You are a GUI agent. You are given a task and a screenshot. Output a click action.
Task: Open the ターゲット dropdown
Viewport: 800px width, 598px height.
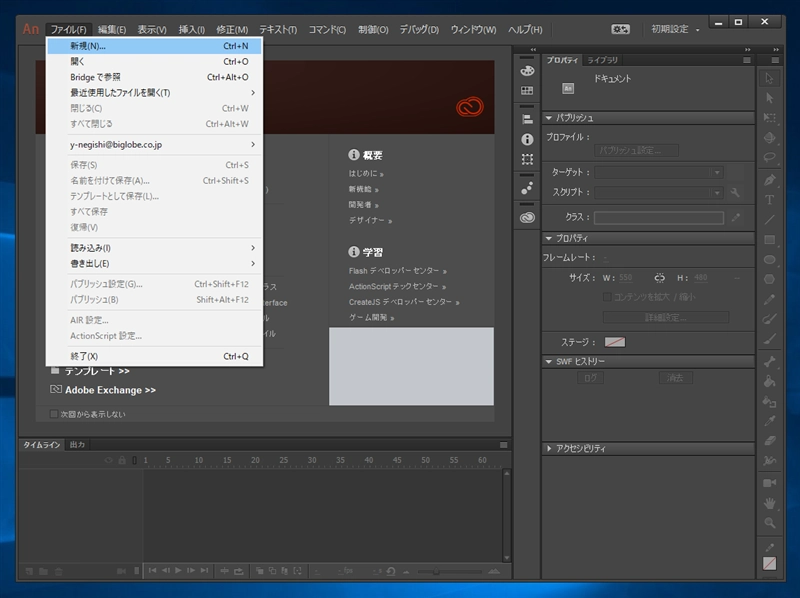point(658,172)
